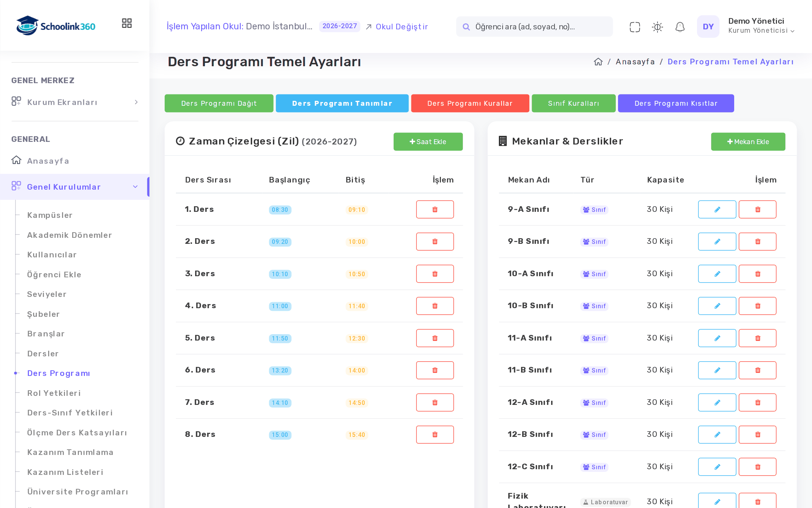Open Rol Yetkileri sidebar item
This screenshot has width=812, height=508.
pos(54,393)
